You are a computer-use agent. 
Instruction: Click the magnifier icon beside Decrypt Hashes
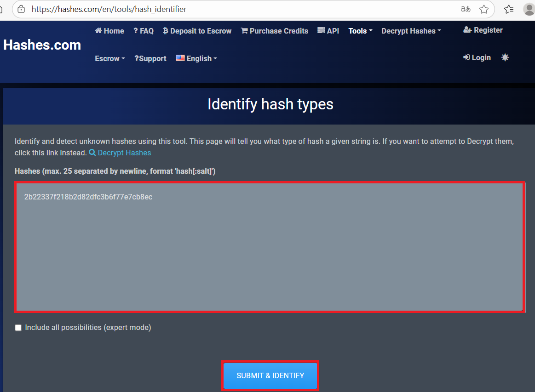pos(92,153)
